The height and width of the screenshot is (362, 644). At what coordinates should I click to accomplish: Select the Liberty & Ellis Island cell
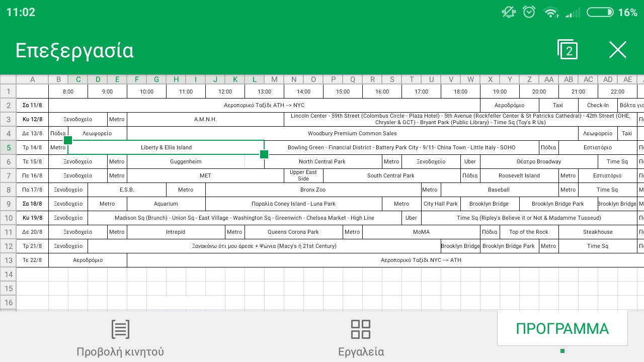tap(166, 147)
